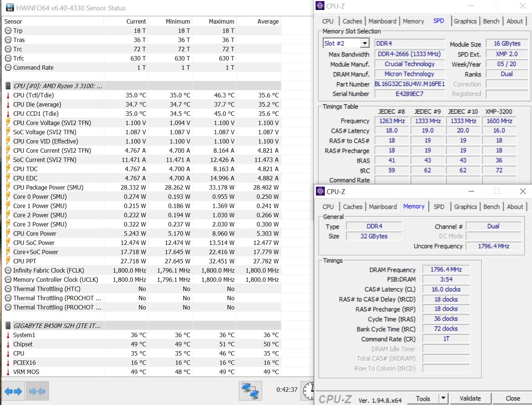The image size is (532, 405).
Task: Select the CPU EDC sensor row
Action: pos(141,178)
